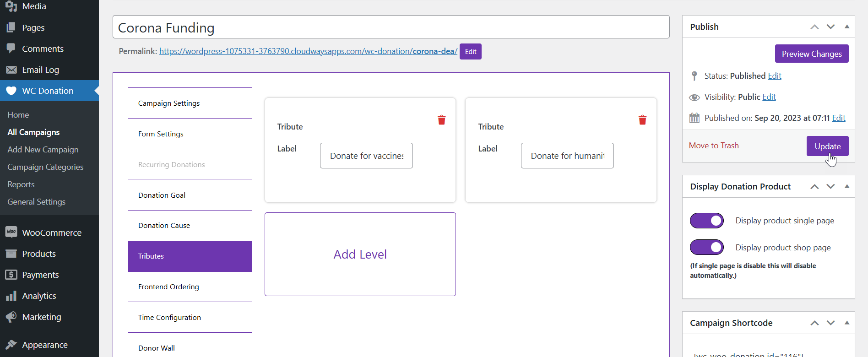Image resolution: width=868 pixels, height=357 pixels.
Task: Toggle Display product shop page switch
Action: pyautogui.click(x=707, y=247)
